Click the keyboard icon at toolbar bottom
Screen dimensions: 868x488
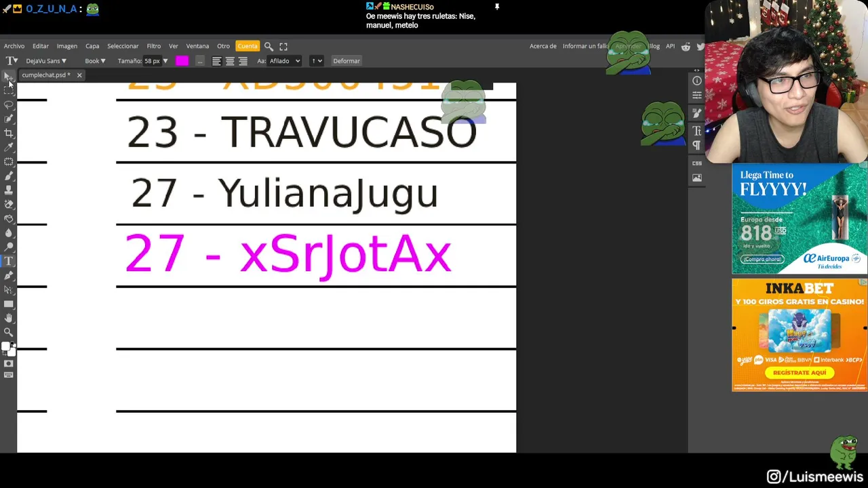(8, 375)
